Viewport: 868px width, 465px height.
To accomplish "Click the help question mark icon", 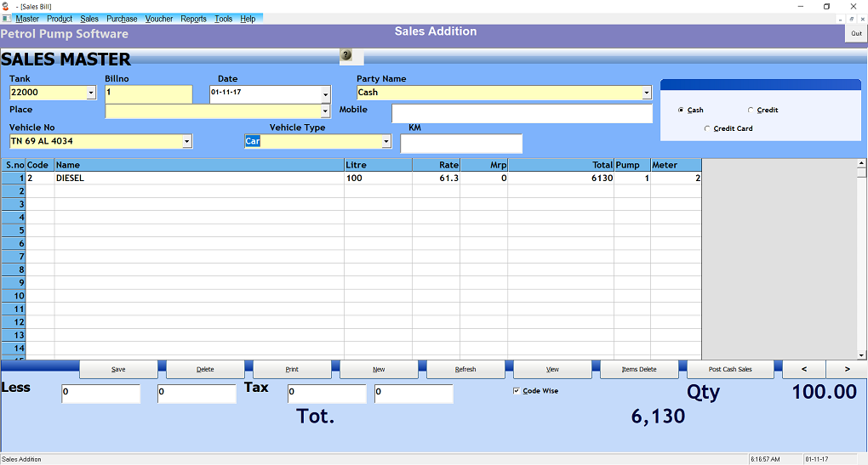I will point(346,55).
